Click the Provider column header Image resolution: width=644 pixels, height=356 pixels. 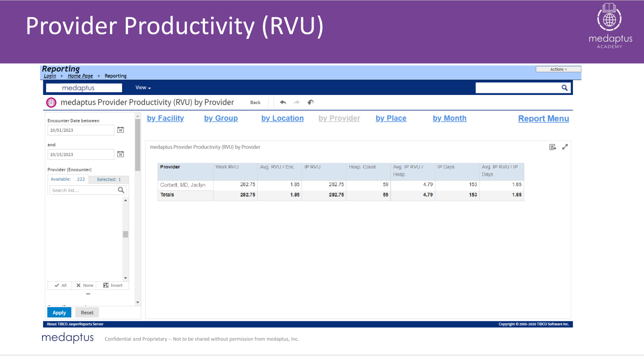click(185, 171)
